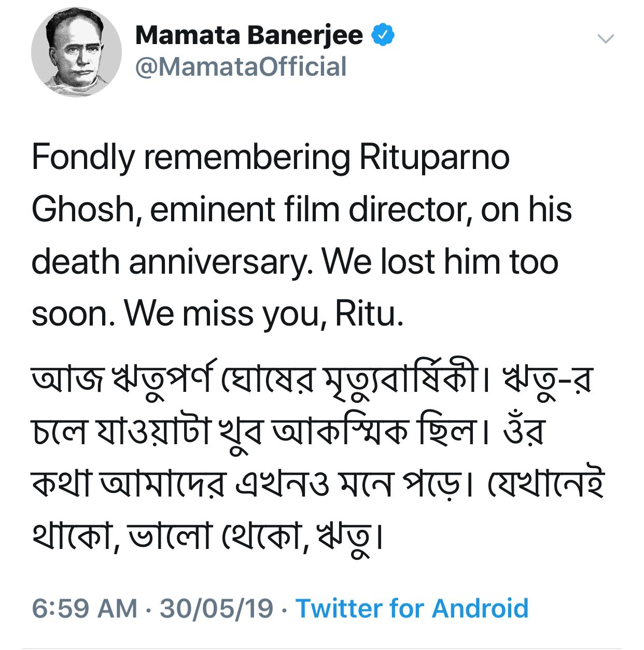Open the Twitter for Android source link

(x=412, y=608)
